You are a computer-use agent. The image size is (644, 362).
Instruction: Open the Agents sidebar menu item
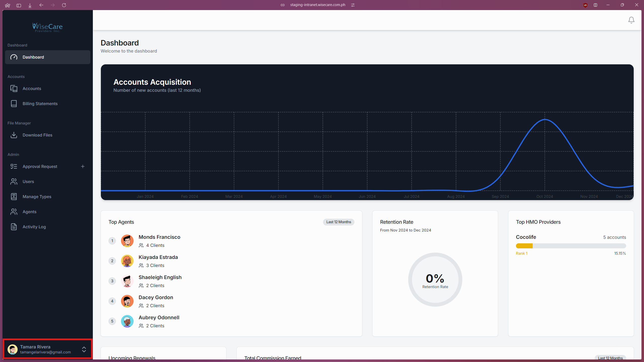(29, 212)
